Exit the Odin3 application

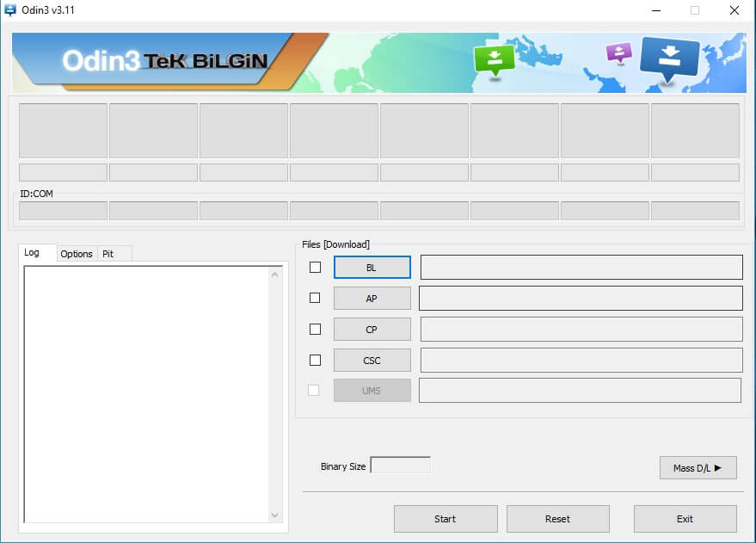click(685, 519)
